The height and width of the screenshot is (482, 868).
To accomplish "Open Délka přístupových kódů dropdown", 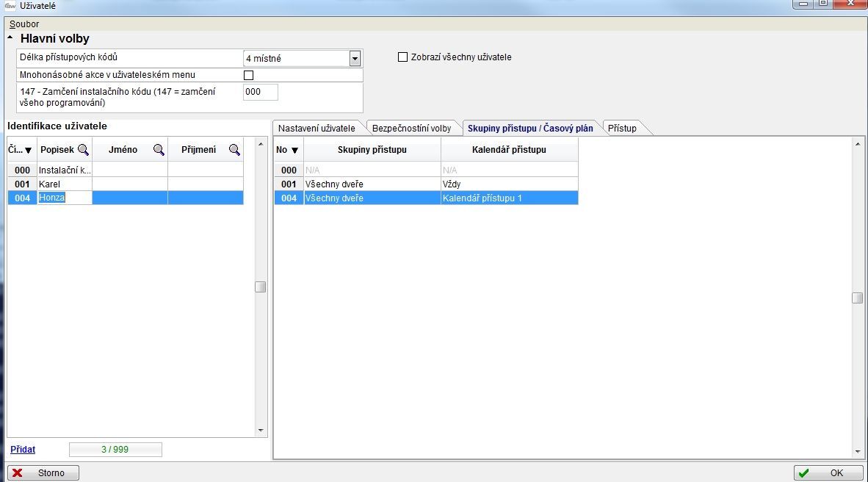I will (x=355, y=59).
